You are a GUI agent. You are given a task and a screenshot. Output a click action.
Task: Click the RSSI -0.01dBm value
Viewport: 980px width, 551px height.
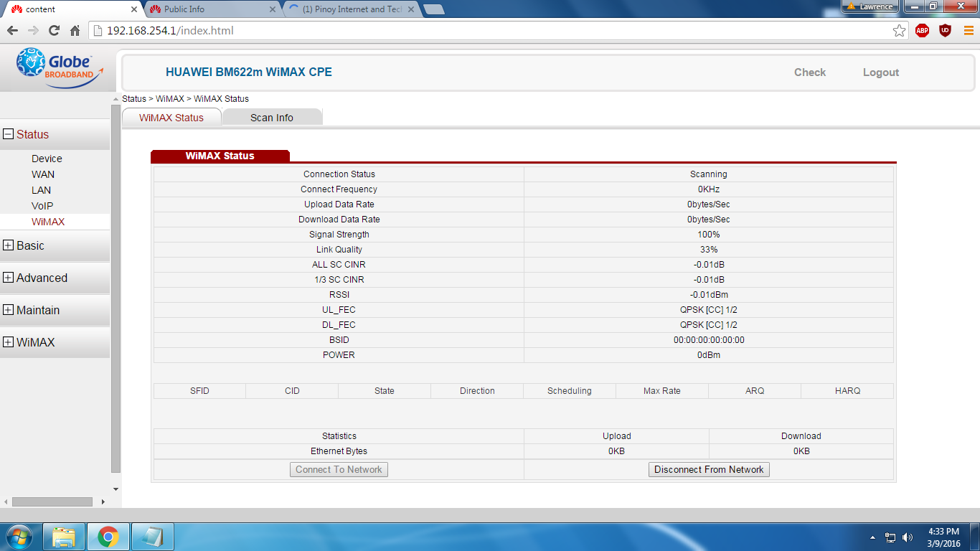click(709, 295)
